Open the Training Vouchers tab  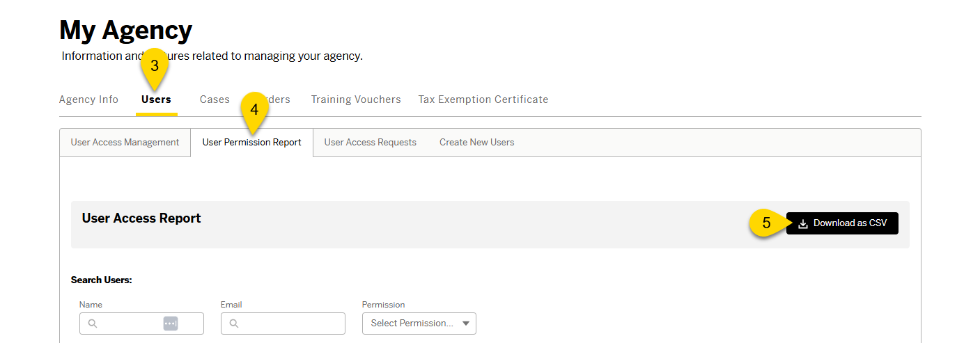[356, 99]
